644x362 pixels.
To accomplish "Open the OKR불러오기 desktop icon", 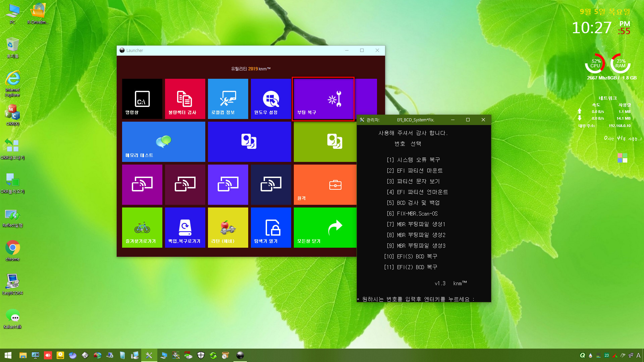I will click(12, 183).
